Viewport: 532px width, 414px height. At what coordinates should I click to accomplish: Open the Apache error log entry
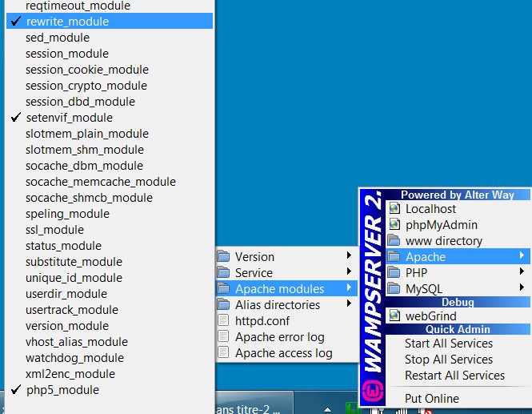click(x=287, y=336)
